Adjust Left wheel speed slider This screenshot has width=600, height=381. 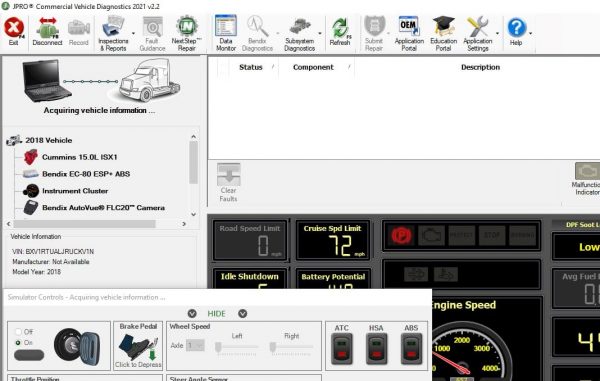218,347
